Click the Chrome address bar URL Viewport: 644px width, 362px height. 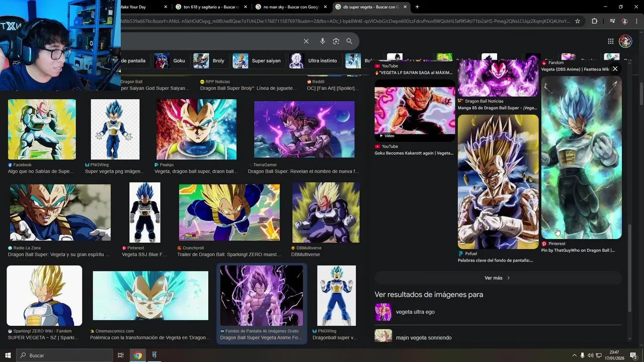pyautogui.click(x=345, y=21)
